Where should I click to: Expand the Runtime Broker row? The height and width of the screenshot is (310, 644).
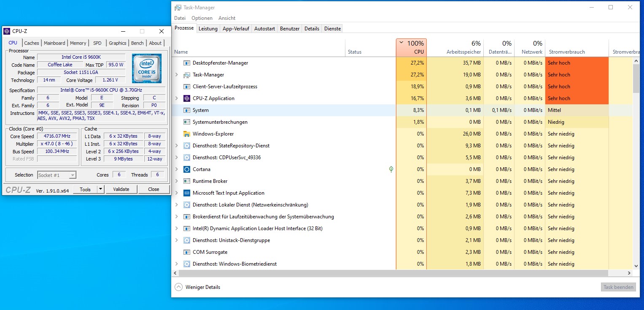click(x=176, y=181)
